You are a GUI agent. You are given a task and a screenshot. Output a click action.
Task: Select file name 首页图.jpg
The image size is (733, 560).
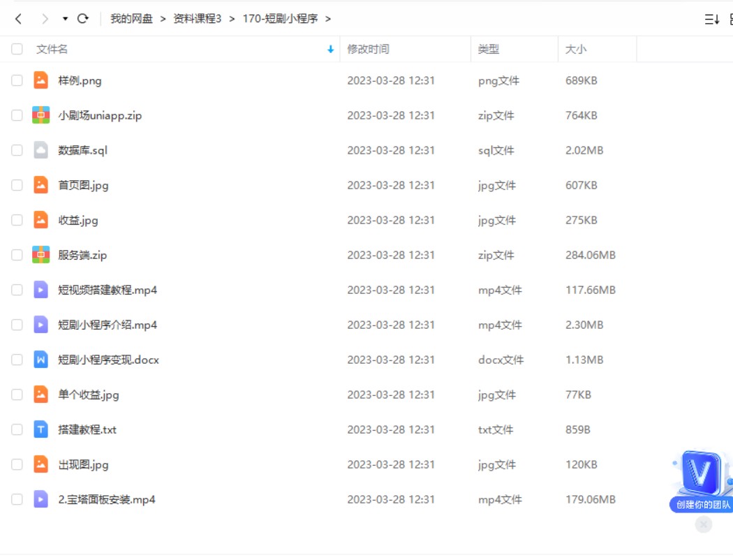(83, 186)
